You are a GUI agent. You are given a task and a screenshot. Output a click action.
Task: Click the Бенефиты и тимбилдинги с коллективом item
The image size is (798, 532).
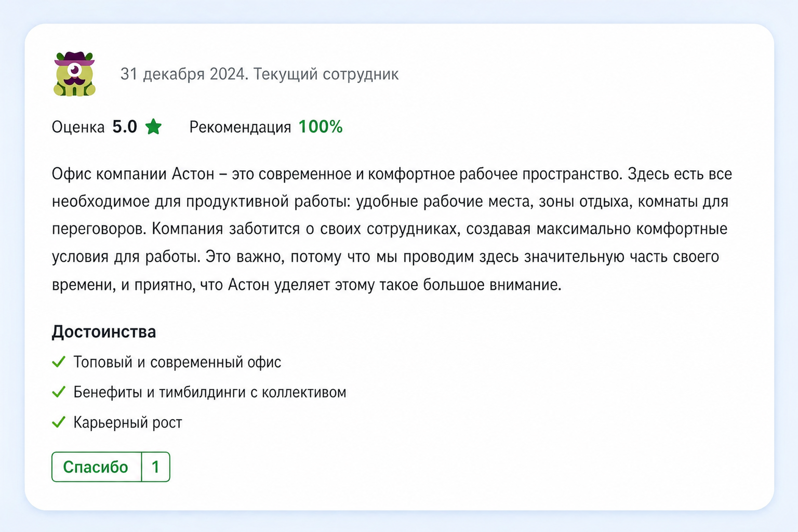[x=210, y=392]
